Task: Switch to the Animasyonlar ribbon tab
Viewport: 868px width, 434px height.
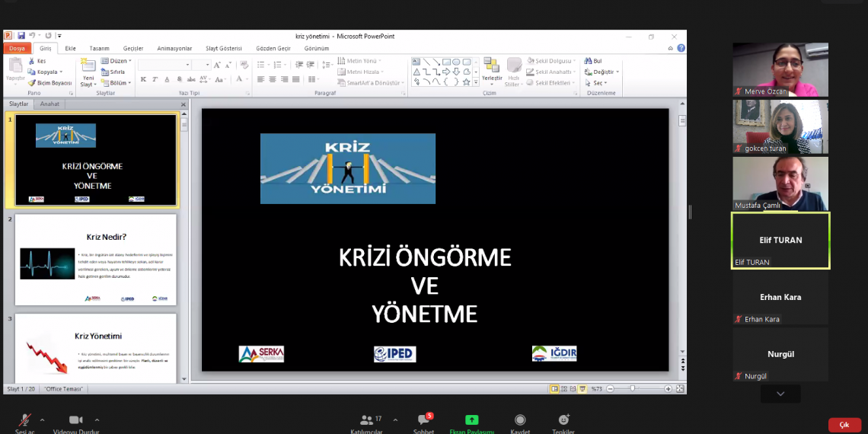Action: 174,49
